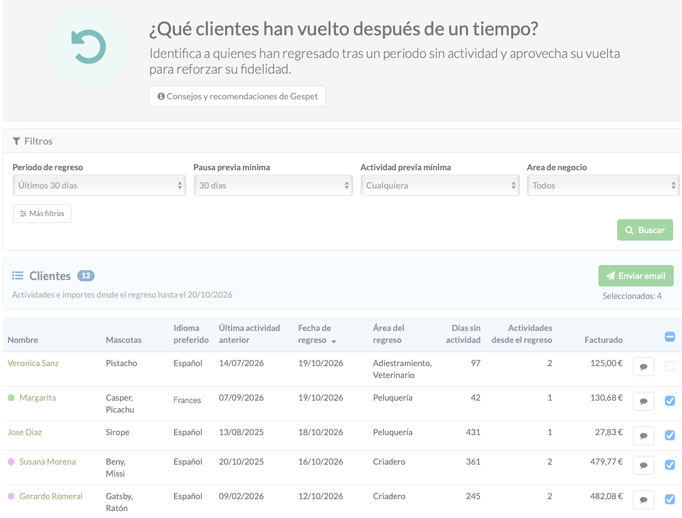Click the Seleccionados: 4 text

[x=632, y=296]
